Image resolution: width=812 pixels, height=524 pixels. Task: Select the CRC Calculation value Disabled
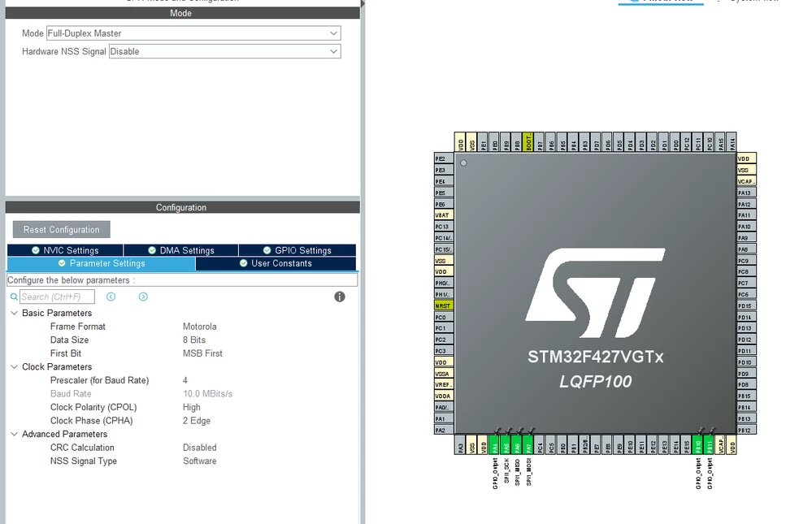click(x=199, y=448)
